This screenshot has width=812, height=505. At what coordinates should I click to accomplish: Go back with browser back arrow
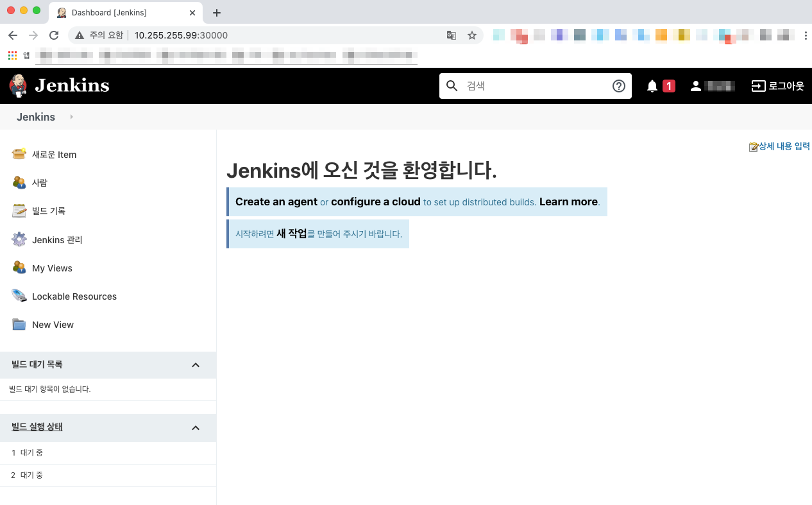[13, 35]
